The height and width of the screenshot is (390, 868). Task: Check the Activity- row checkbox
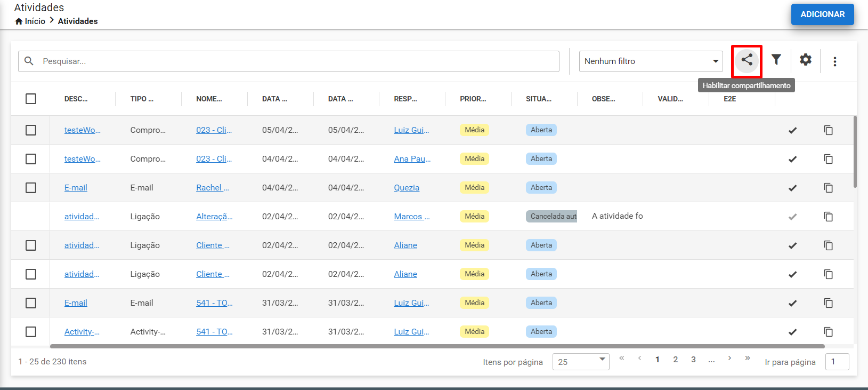pyautogui.click(x=31, y=332)
